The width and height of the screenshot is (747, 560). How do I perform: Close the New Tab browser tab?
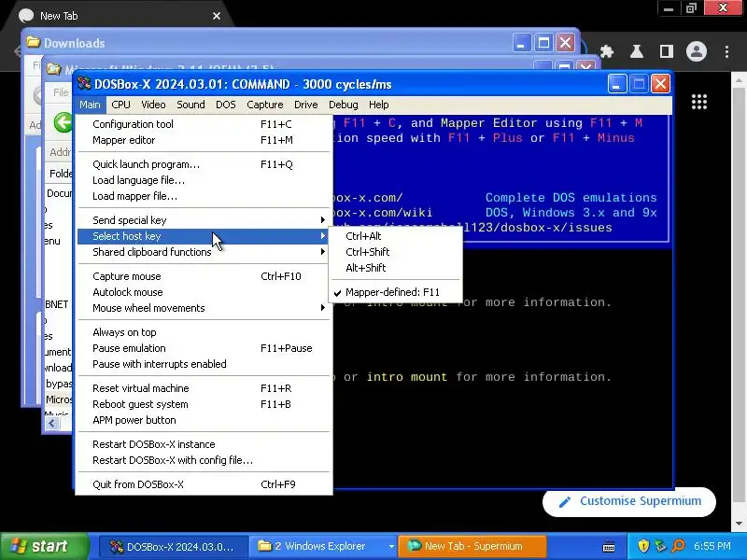[217, 16]
